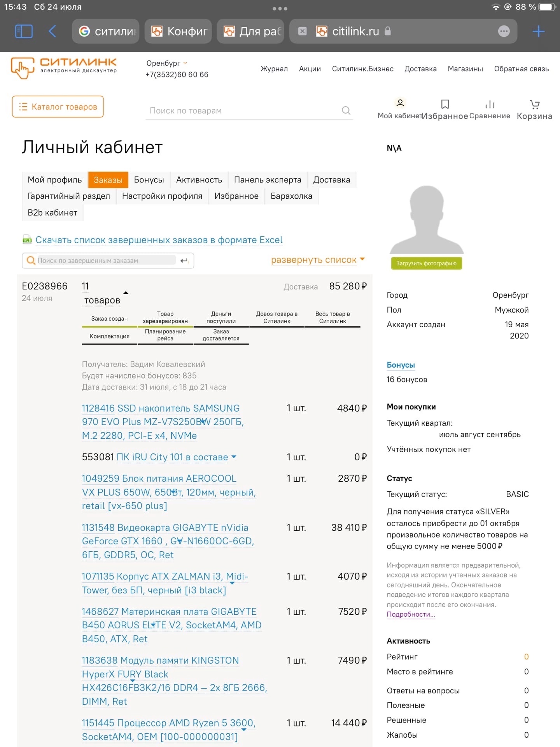This screenshot has height=747, width=560.
Task: Collapse the 11 товаров order arrow
Action: [126, 293]
